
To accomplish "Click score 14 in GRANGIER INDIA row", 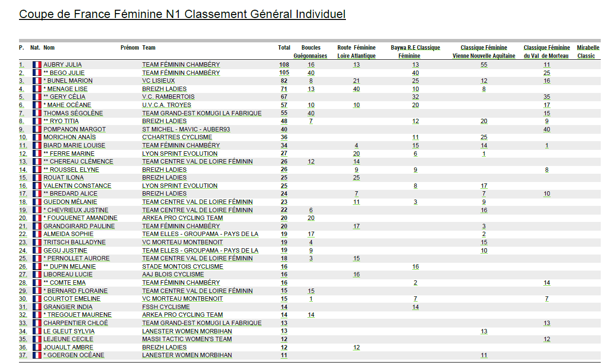I will pyautogui.click(x=415, y=307).
